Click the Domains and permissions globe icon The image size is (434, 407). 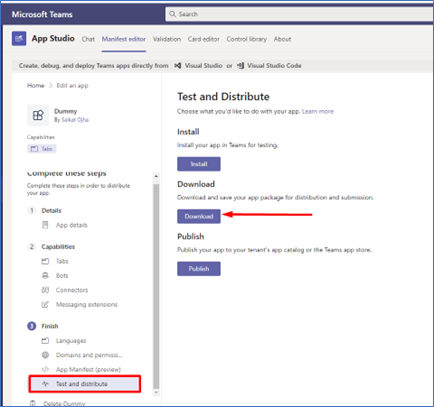tap(45, 355)
